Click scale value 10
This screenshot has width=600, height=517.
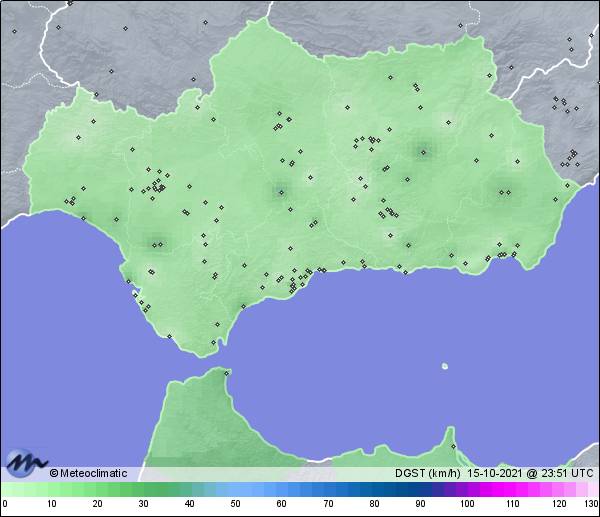tap(52, 504)
